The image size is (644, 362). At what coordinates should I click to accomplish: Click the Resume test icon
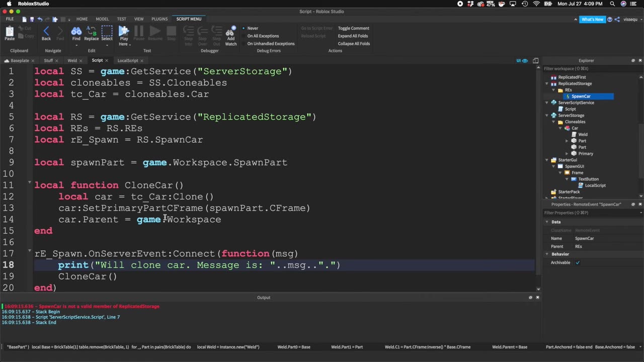155,31
